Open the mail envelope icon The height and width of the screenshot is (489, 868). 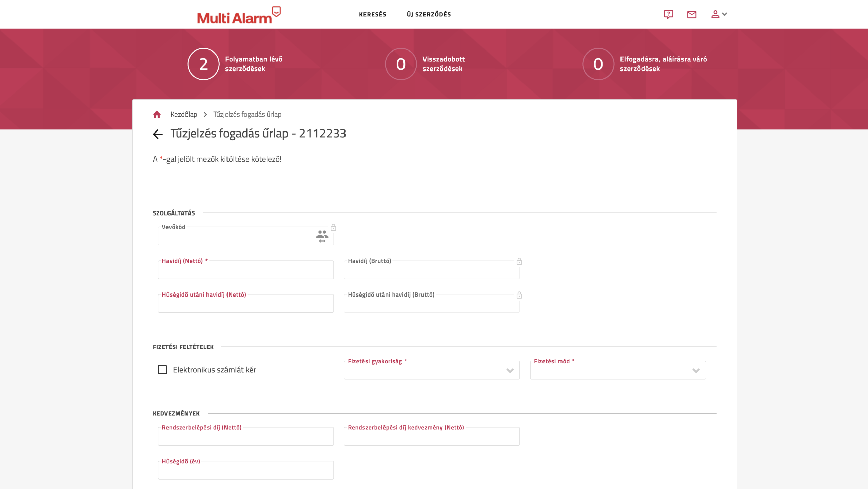692,14
